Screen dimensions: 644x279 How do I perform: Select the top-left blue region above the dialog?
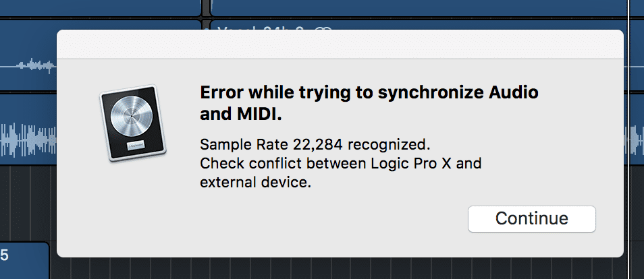[x=100, y=8]
